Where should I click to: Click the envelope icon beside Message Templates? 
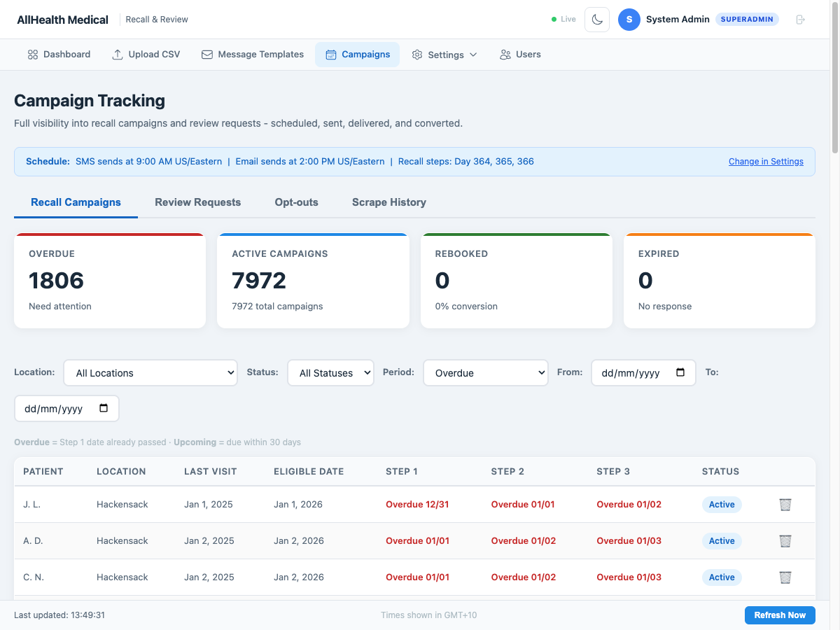coord(206,54)
